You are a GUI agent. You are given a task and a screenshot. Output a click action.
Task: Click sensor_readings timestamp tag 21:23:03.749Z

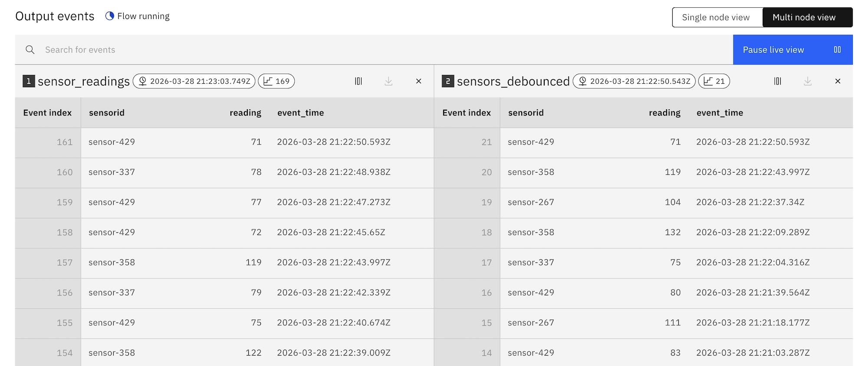tap(194, 81)
